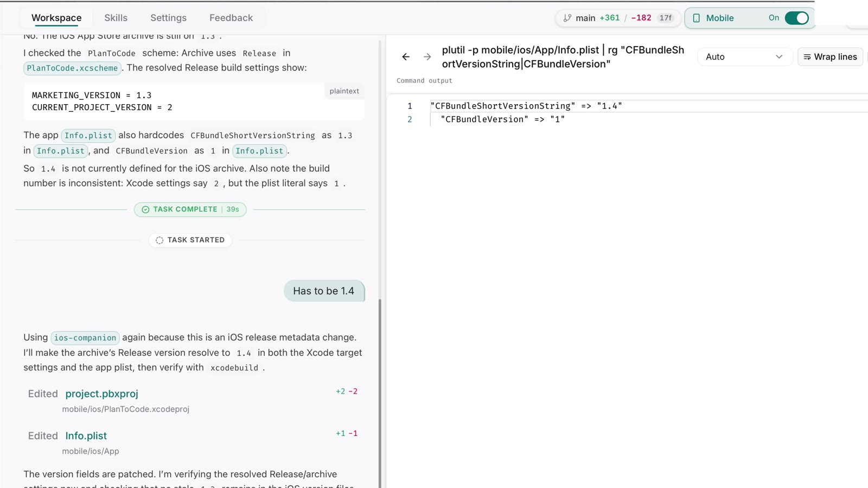Click the MARKETING_VERSION = 1.3 line

coord(92,95)
